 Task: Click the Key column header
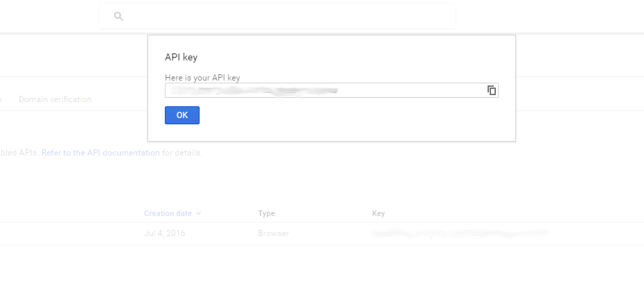pos(378,213)
